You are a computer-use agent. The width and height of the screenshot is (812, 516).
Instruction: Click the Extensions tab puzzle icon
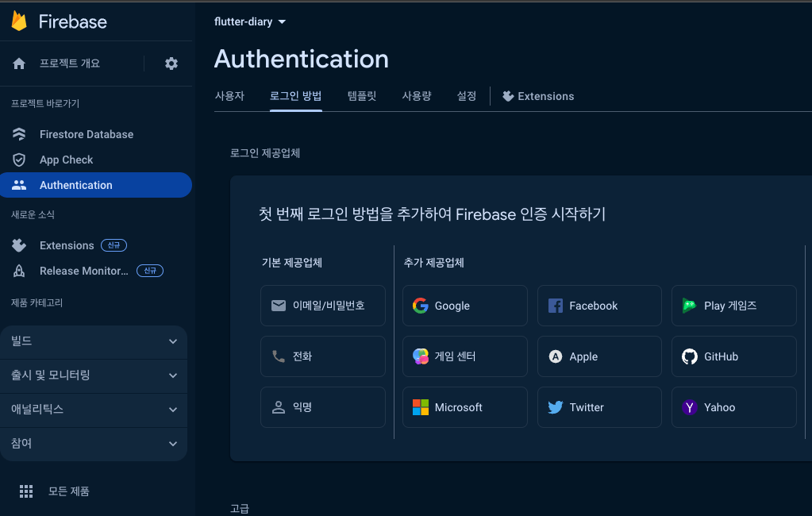pyautogui.click(x=508, y=96)
